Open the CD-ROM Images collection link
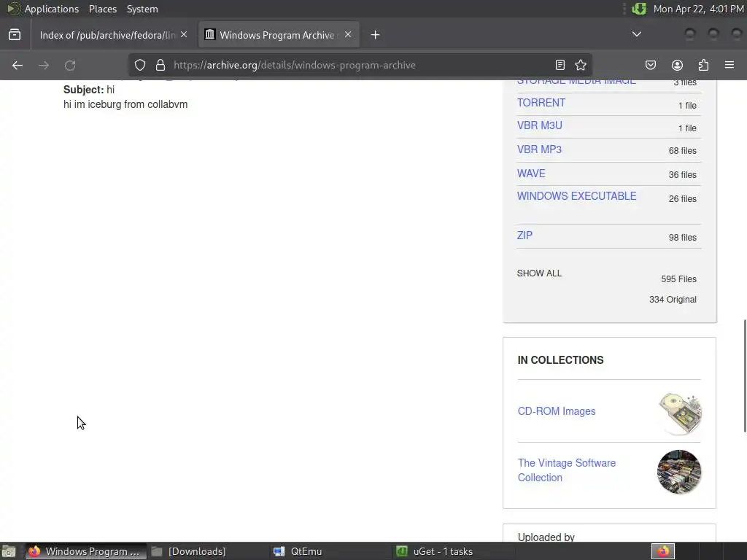 click(x=557, y=411)
